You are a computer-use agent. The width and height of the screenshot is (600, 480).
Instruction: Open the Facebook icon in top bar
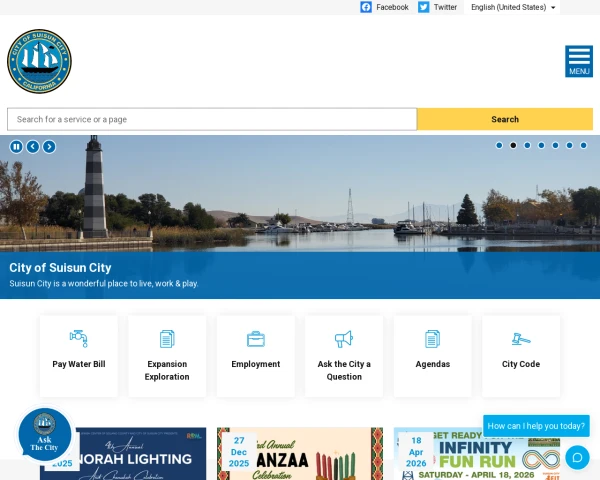point(366,7)
